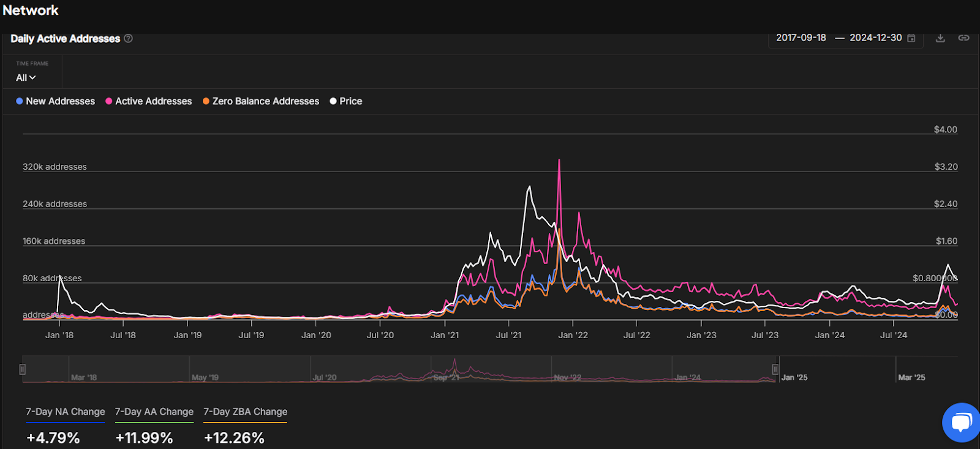Open the calendar icon in date range
The image size is (980, 449).
pyautogui.click(x=911, y=38)
